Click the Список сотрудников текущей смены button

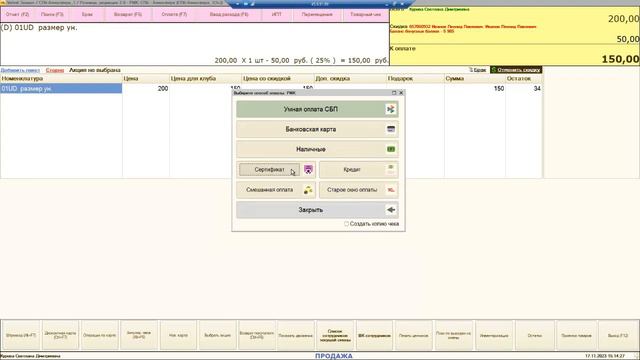pos(335,335)
